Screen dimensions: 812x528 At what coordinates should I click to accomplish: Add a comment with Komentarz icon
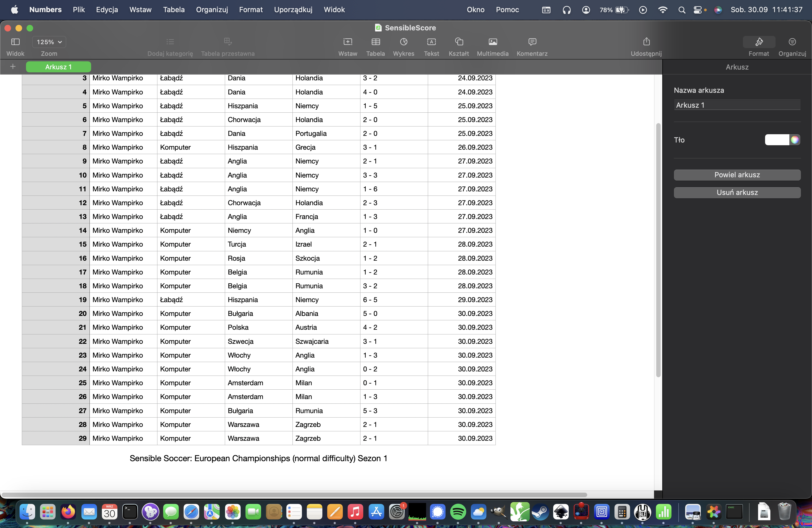[532, 42]
